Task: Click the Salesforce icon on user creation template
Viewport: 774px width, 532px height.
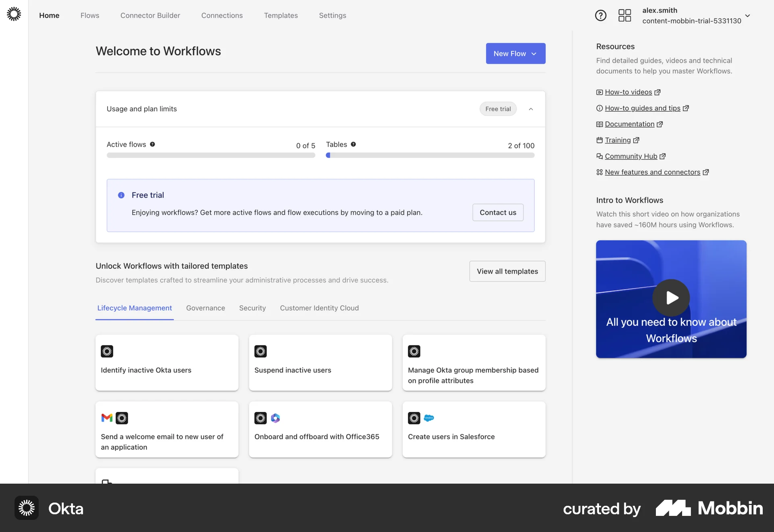Action: [x=429, y=418]
